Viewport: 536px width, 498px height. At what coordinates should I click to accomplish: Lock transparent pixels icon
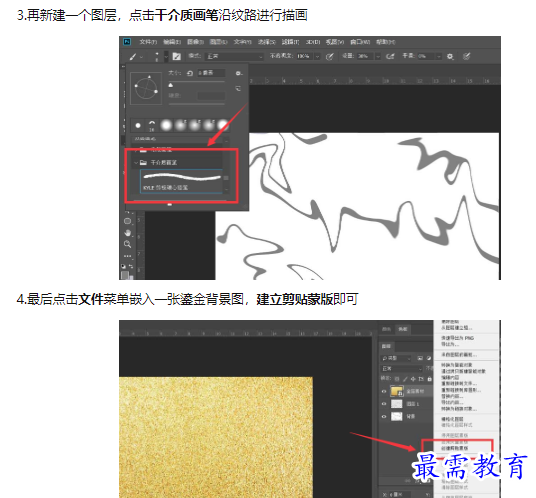[x=397, y=379]
